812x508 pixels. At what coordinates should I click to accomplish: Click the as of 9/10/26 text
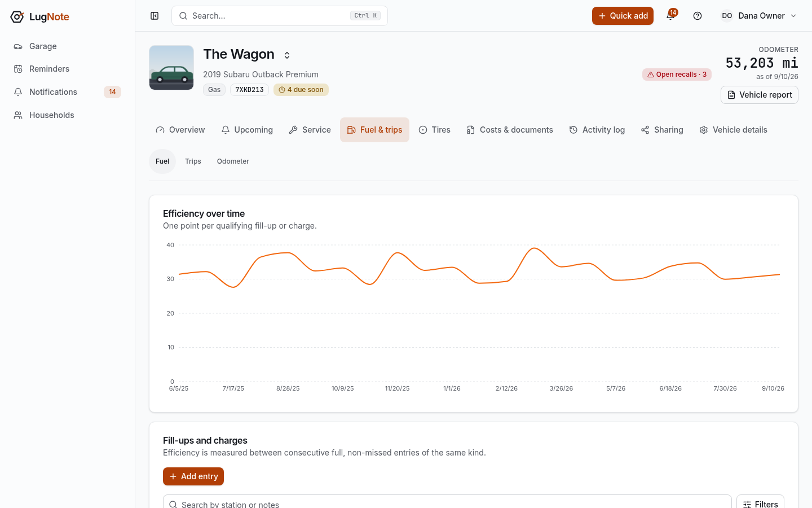click(777, 77)
